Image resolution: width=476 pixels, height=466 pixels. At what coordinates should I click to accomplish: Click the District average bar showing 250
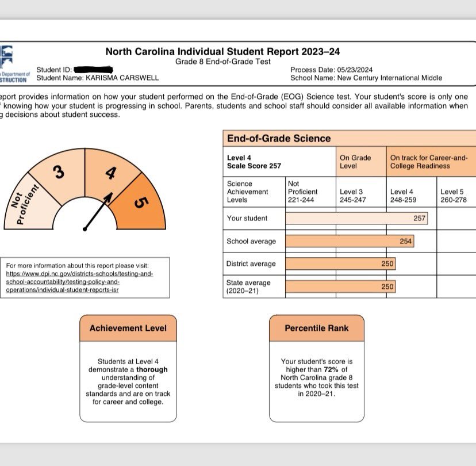pyautogui.click(x=340, y=263)
